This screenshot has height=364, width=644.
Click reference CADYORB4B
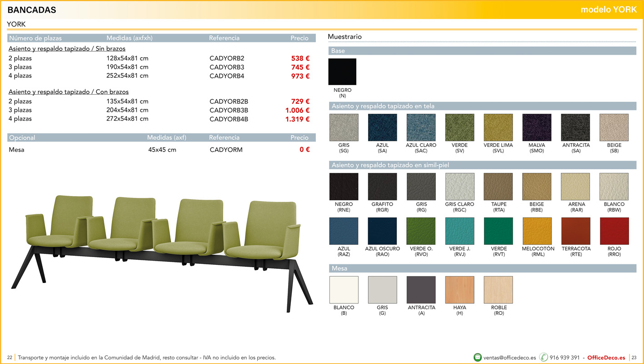(229, 119)
